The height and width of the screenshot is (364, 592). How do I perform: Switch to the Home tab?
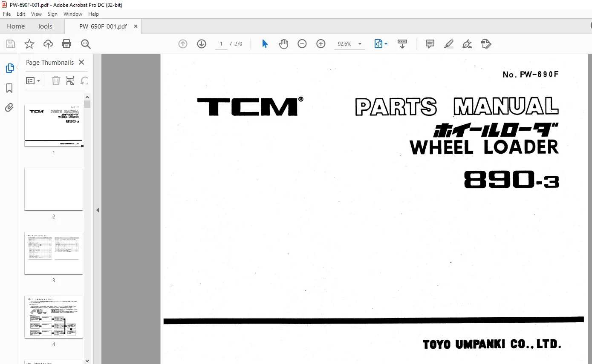tap(16, 26)
